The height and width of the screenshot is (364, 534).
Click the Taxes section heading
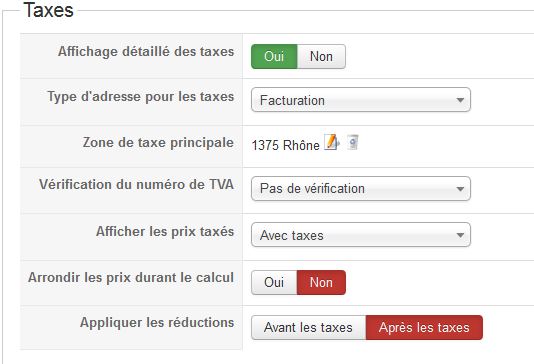[48, 10]
